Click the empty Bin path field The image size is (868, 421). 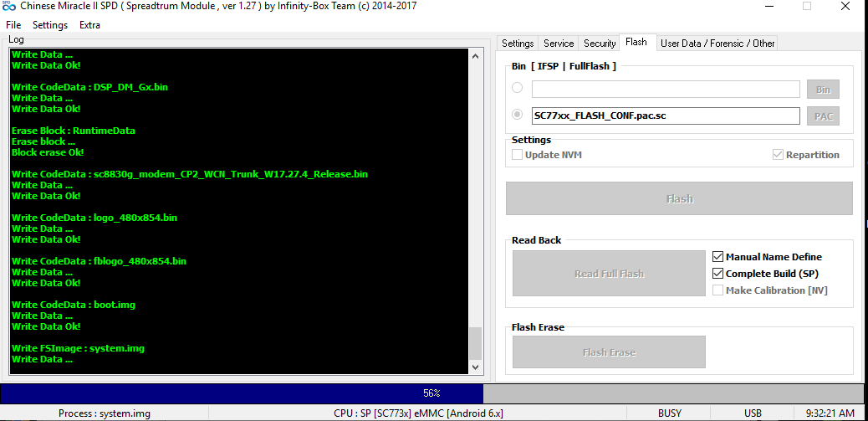click(666, 90)
